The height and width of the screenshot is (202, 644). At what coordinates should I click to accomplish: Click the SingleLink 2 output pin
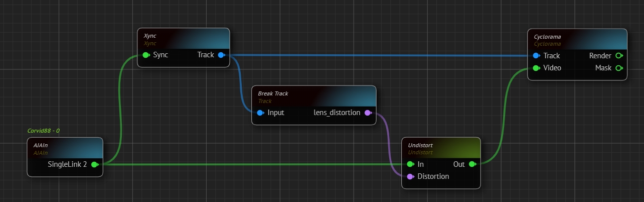coord(94,164)
